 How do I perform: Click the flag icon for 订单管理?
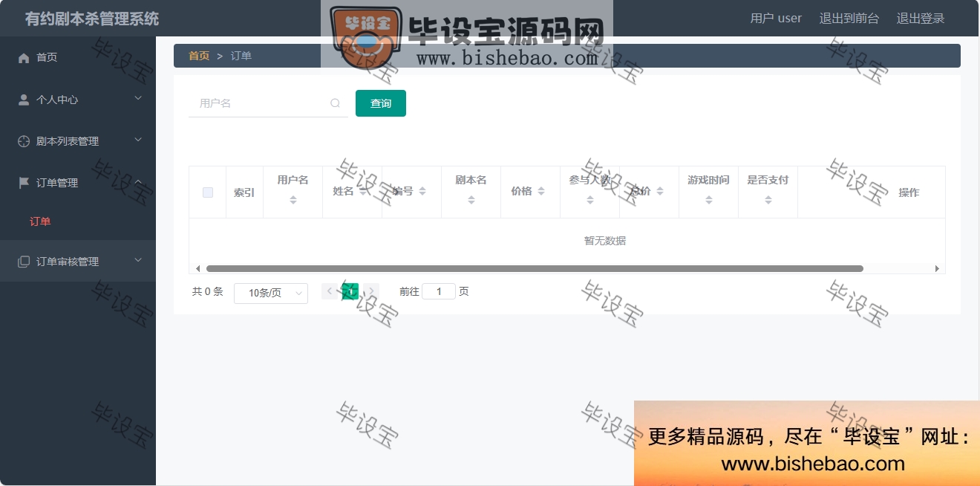[24, 183]
